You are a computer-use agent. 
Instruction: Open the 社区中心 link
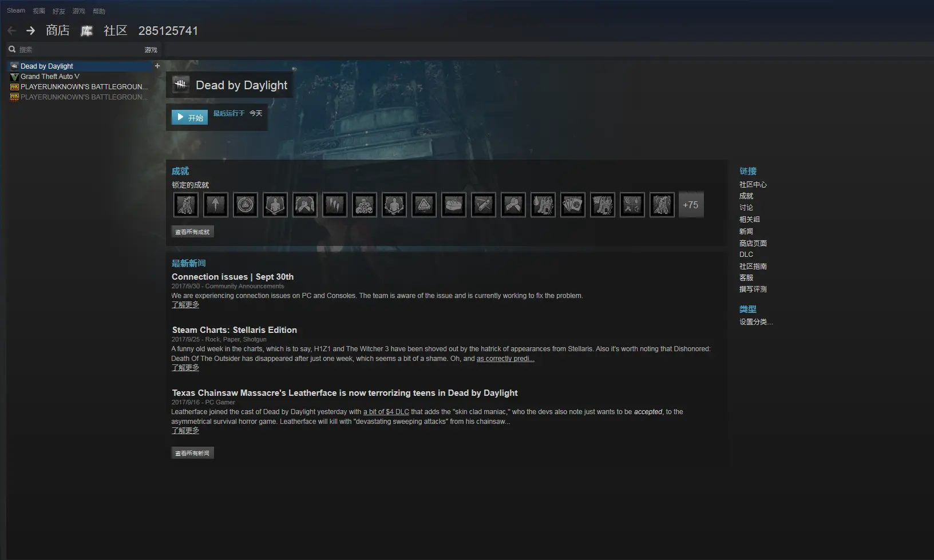pos(753,185)
